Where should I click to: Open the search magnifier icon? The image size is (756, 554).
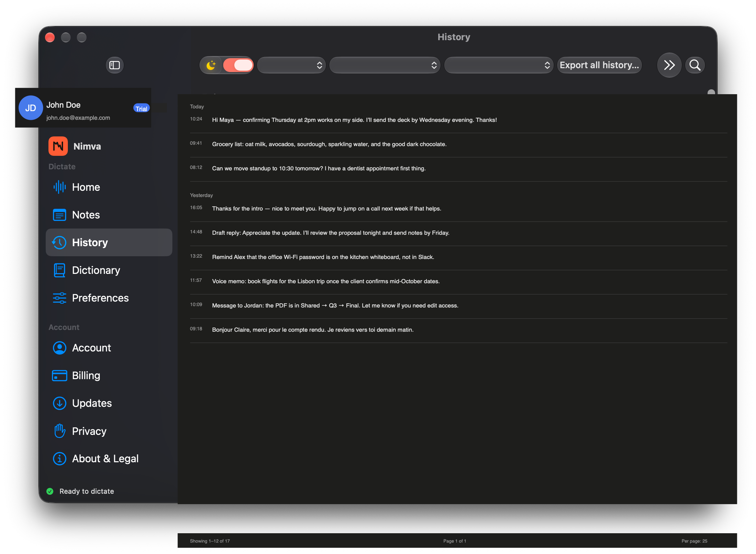[695, 65]
